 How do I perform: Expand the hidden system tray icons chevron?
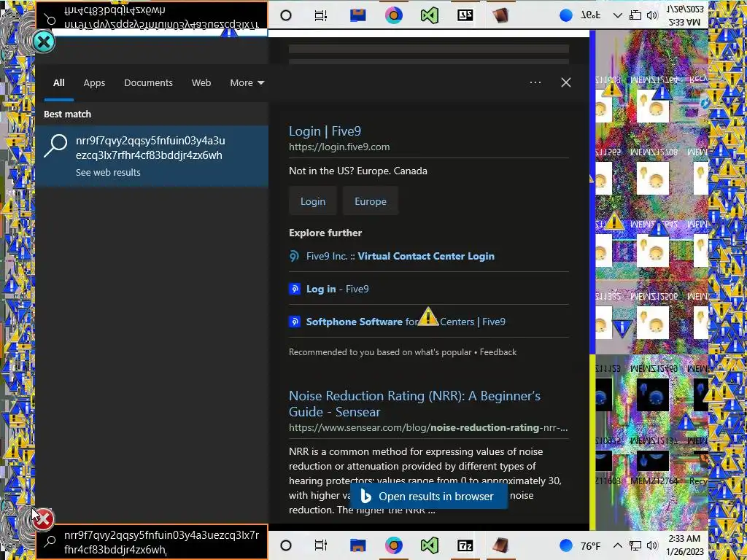617,545
